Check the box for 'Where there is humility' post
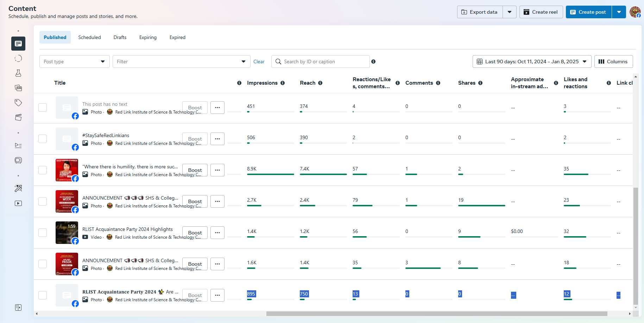Screen dimensions: 644x323 click(43, 170)
